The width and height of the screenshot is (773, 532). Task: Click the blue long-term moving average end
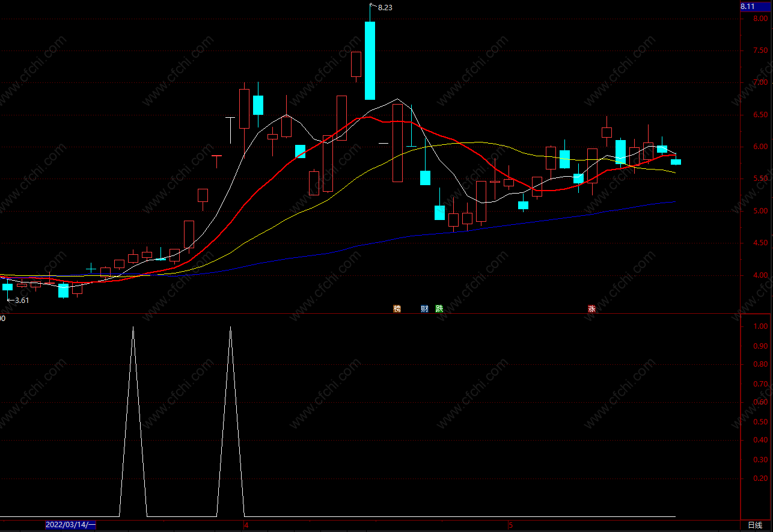[674, 202]
